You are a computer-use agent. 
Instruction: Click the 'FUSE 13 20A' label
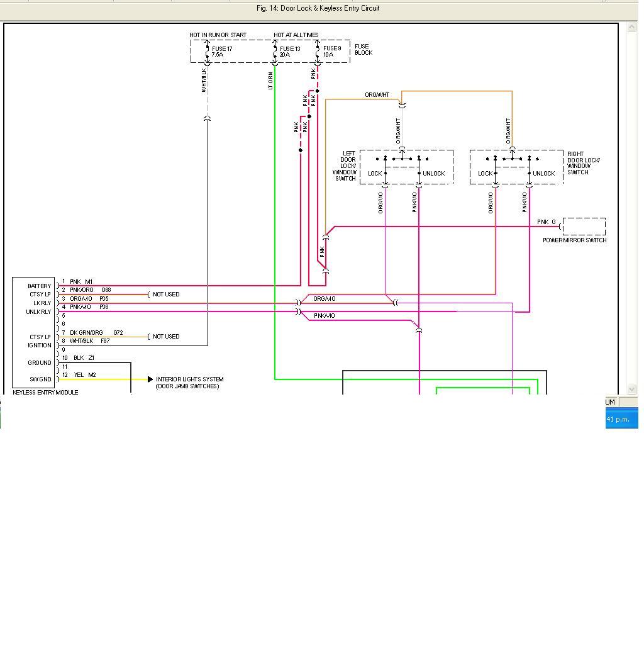[x=290, y=52]
